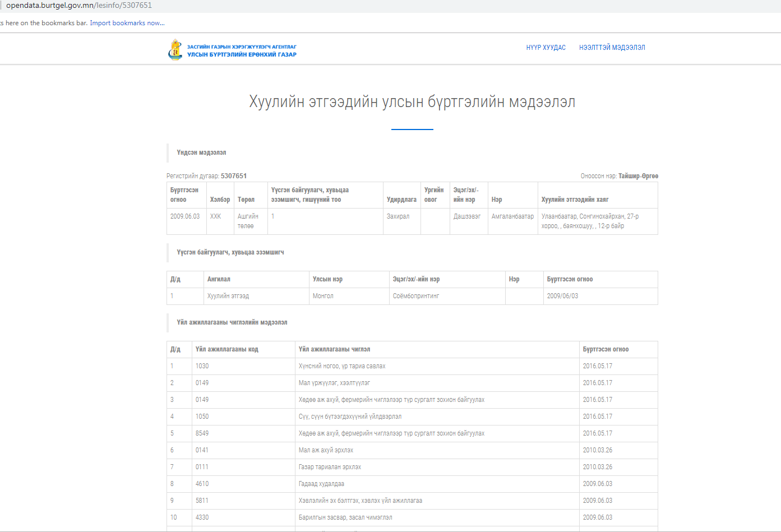Click the Үндсэн мэдээлэл section heading
This screenshot has width=781, height=532.
click(201, 152)
